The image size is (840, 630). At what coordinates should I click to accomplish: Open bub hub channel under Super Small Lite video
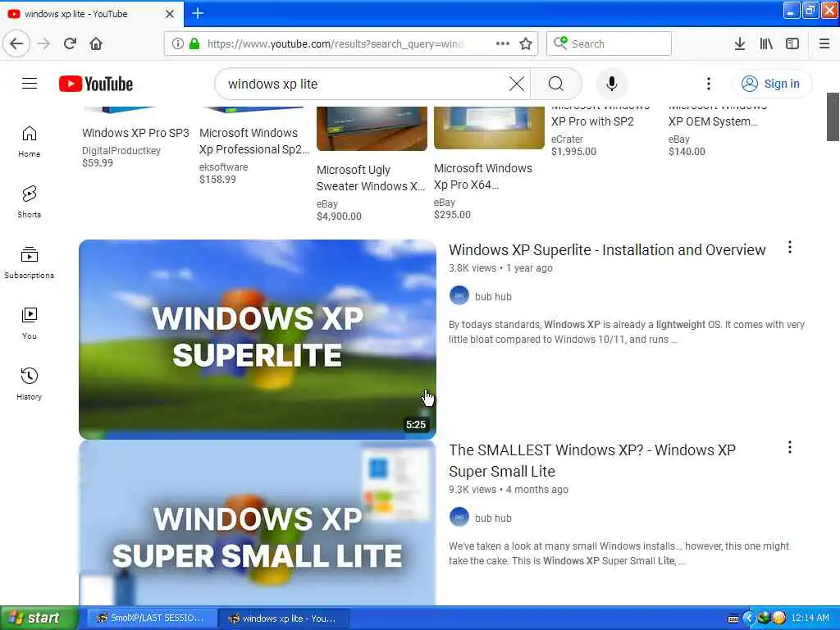click(493, 518)
